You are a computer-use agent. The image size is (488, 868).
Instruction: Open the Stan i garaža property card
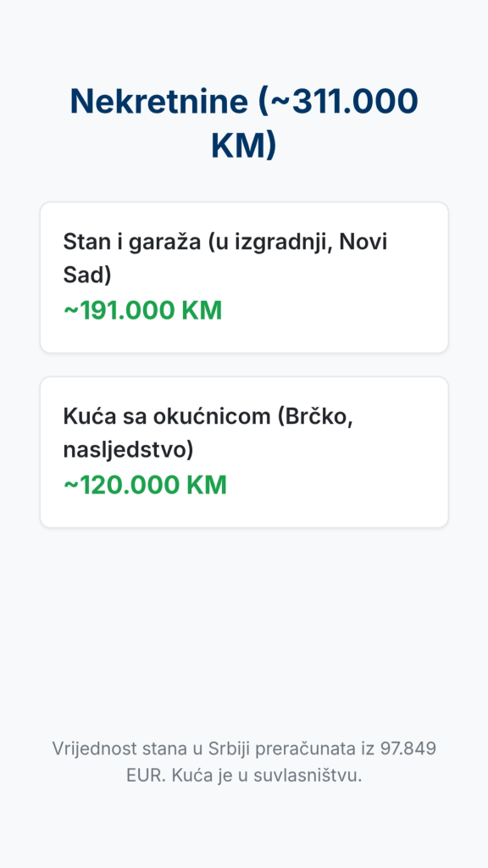pos(244,277)
